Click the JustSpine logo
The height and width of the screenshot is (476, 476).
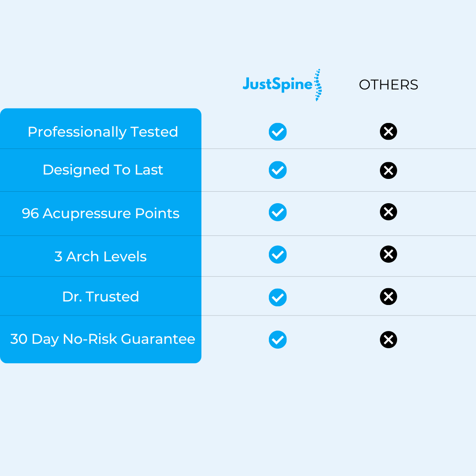pyautogui.click(x=282, y=85)
